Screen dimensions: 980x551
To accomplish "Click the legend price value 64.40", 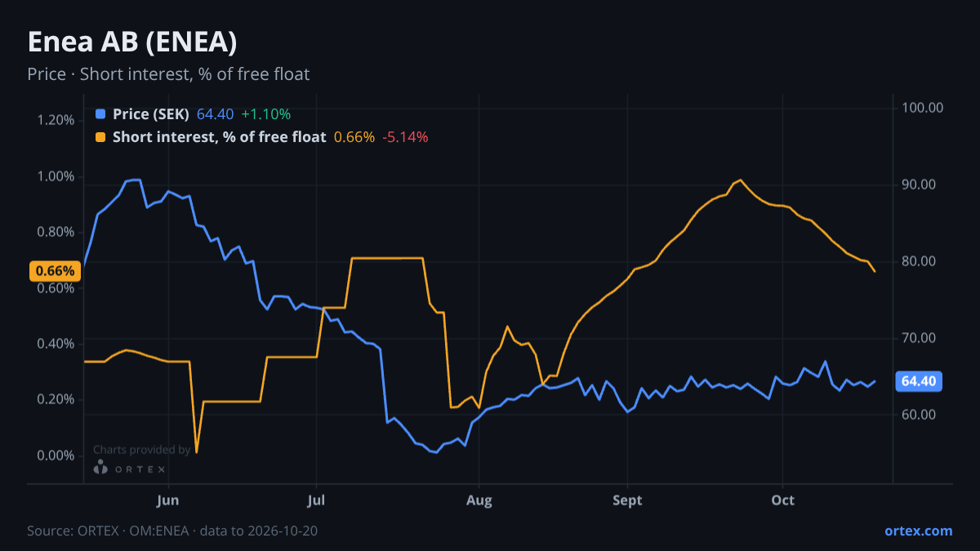I will tap(216, 114).
